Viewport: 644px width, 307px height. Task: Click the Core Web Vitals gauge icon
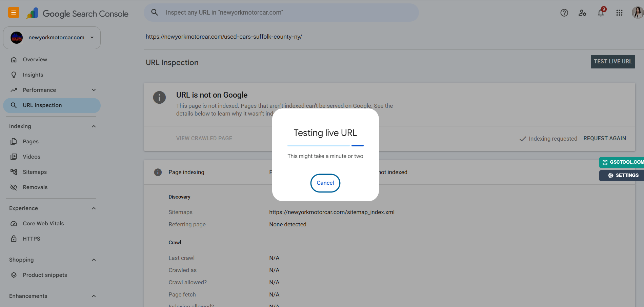(14, 224)
